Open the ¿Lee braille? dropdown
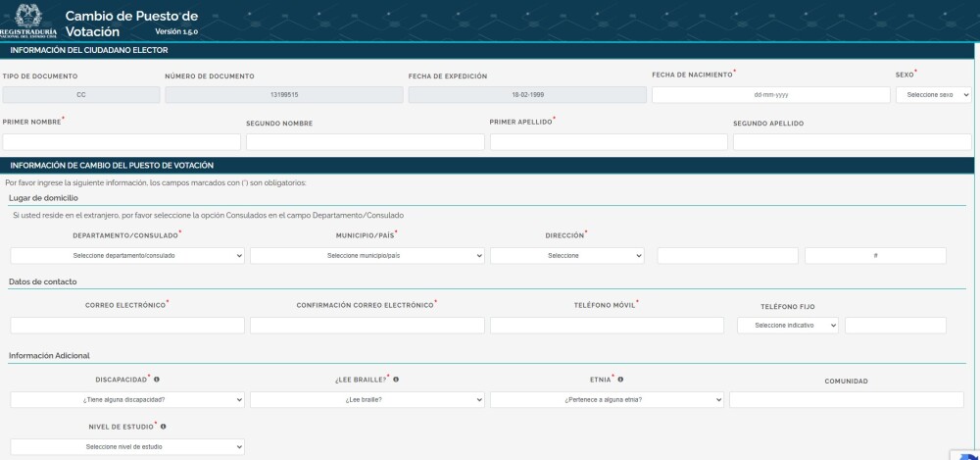The width and height of the screenshot is (980, 460). click(x=367, y=400)
